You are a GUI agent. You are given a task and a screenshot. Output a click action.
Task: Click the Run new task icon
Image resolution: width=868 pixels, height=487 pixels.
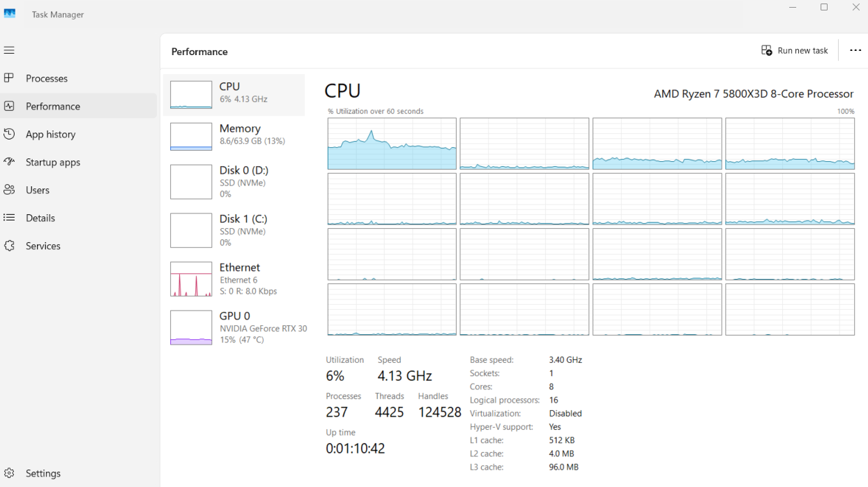(767, 51)
